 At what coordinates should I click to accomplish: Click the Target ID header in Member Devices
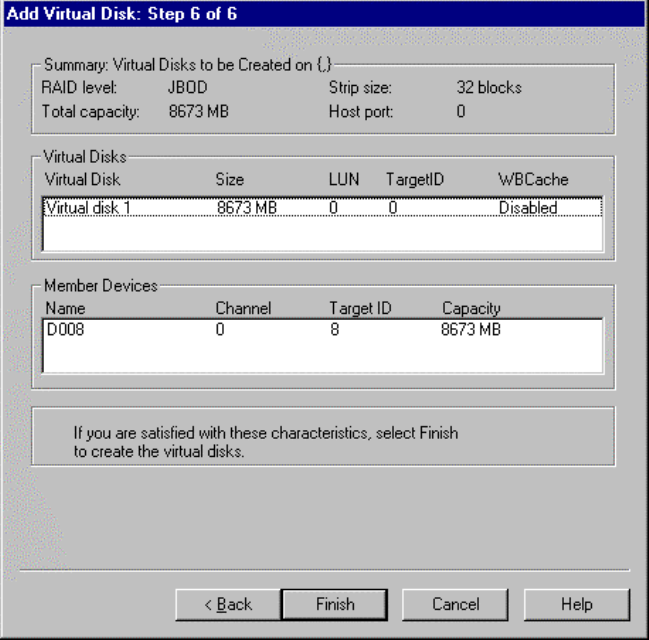[x=359, y=309]
